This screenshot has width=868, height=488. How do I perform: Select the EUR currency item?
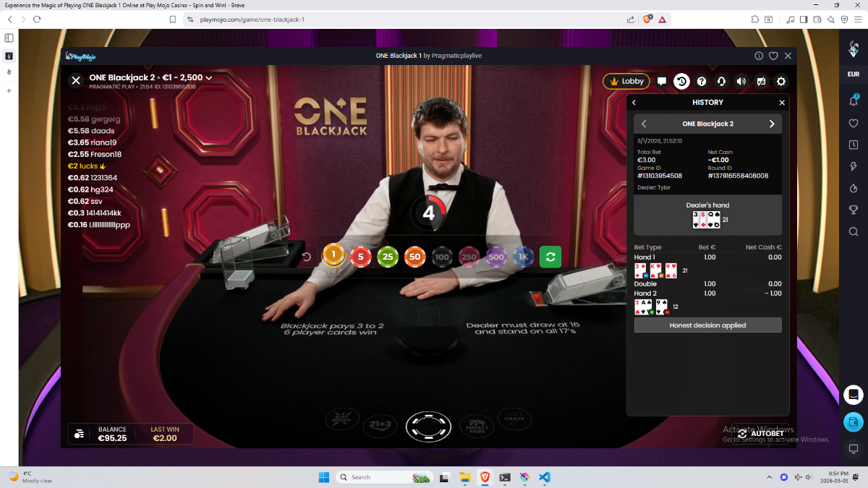[854, 74]
